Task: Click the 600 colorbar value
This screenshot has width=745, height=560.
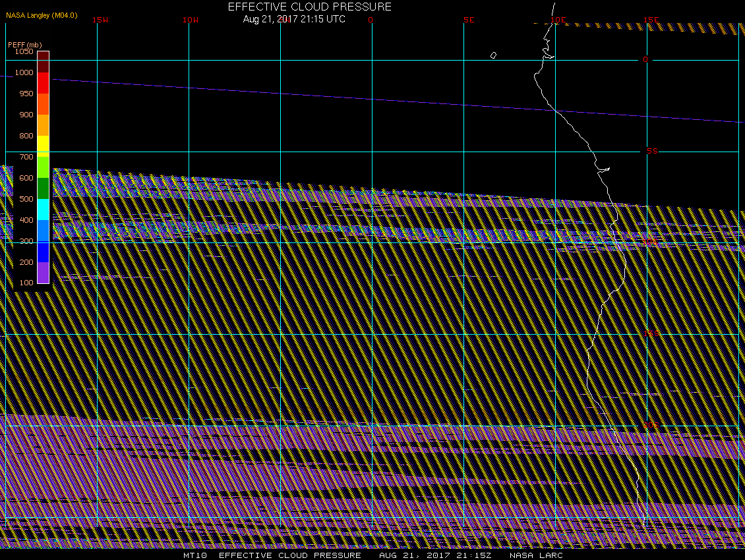Action: pyautogui.click(x=26, y=178)
